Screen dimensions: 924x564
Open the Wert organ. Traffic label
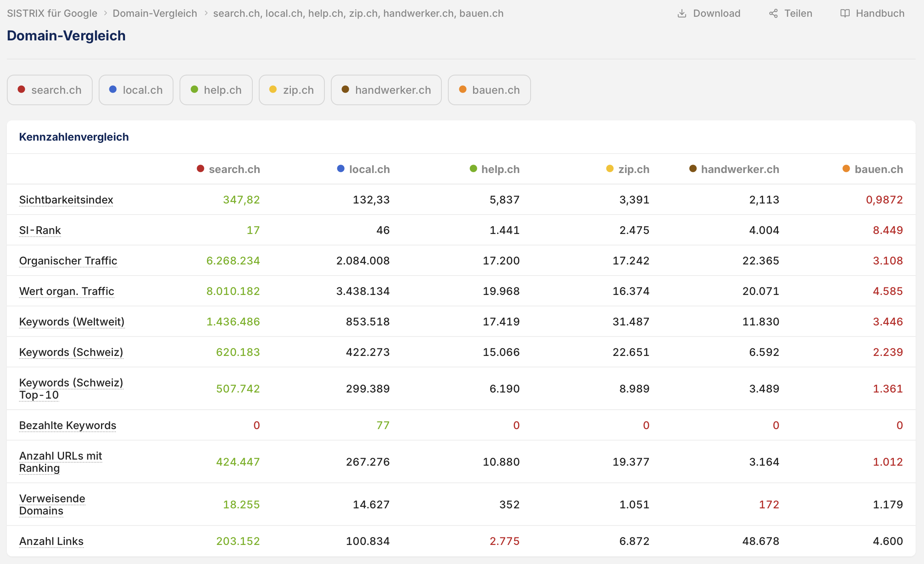pos(67,291)
